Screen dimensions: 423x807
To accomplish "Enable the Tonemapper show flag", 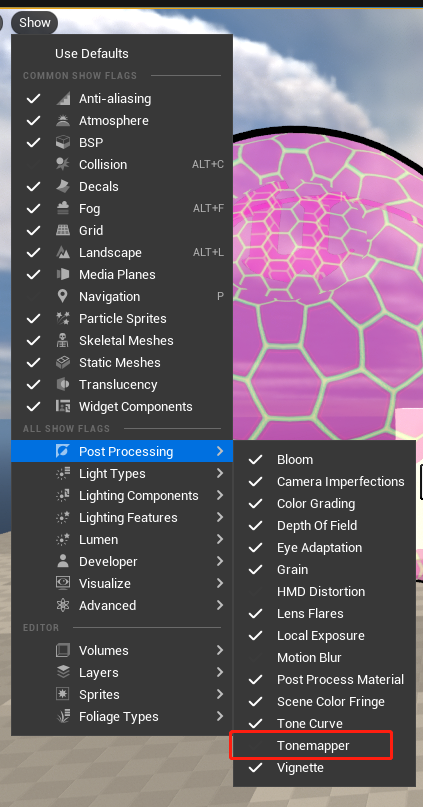I will point(324,746).
